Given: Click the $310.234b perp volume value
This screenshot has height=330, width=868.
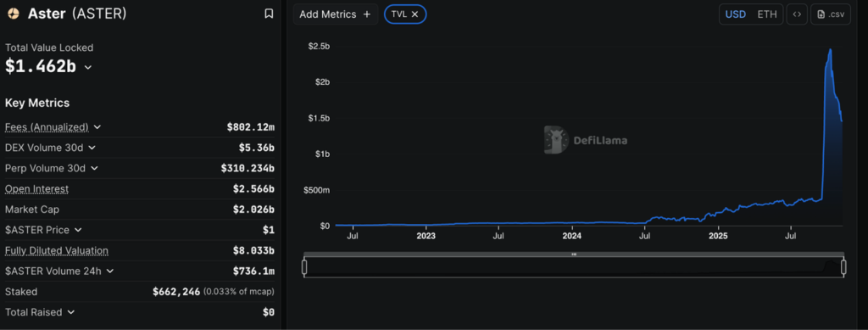Looking at the screenshot, I should click(x=248, y=168).
